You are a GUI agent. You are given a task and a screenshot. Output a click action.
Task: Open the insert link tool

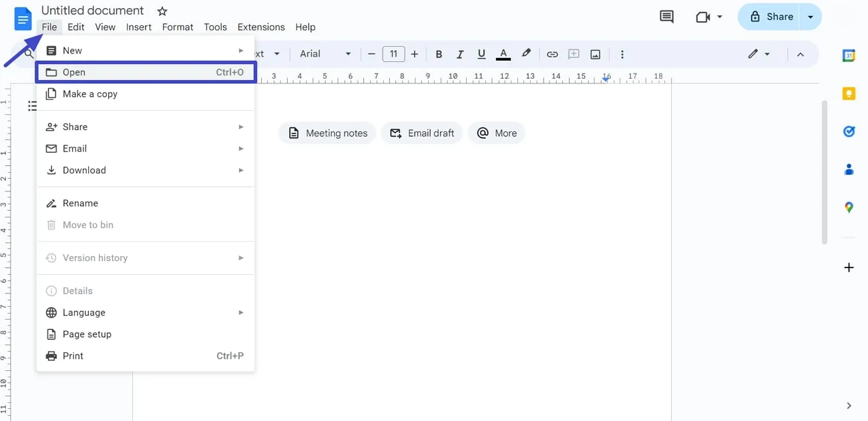(552, 54)
